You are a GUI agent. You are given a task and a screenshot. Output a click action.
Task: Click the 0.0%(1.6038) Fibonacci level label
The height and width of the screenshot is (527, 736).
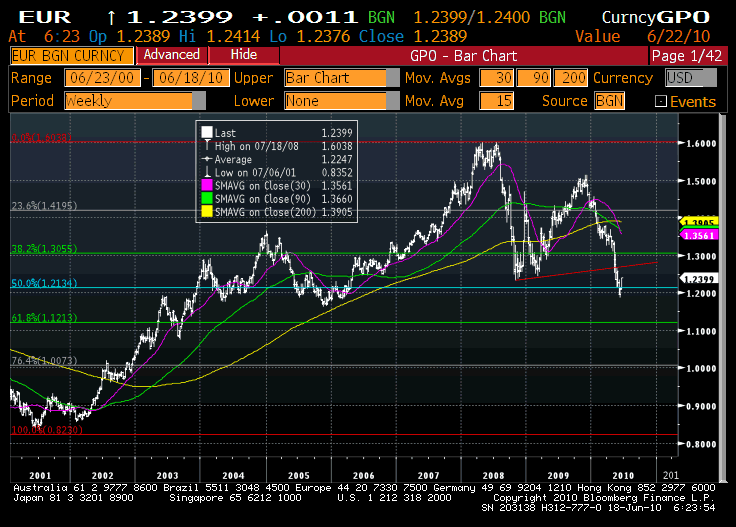41,137
